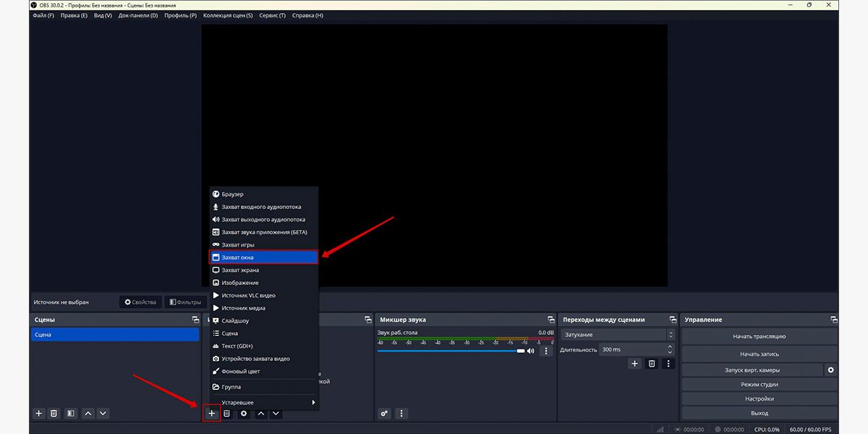The image size is (868, 434).
Task: Add Фоновый цвет source
Action: tap(264, 371)
